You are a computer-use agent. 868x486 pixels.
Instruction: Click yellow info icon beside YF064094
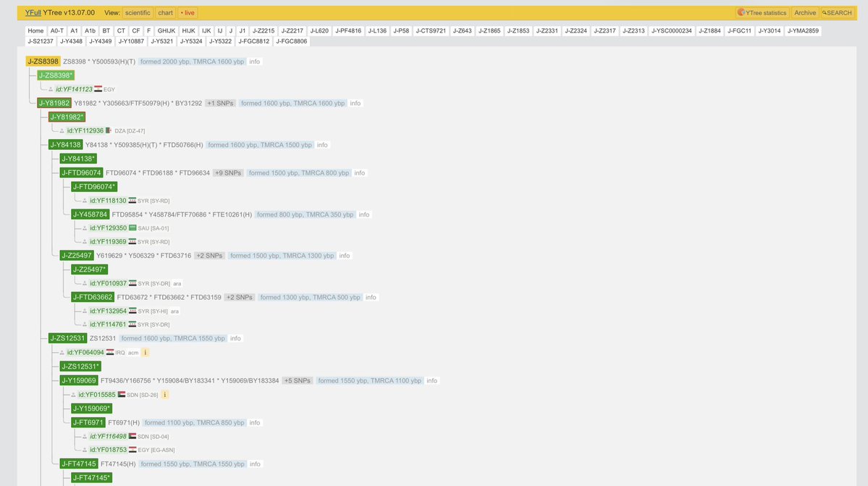click(145, 352)
